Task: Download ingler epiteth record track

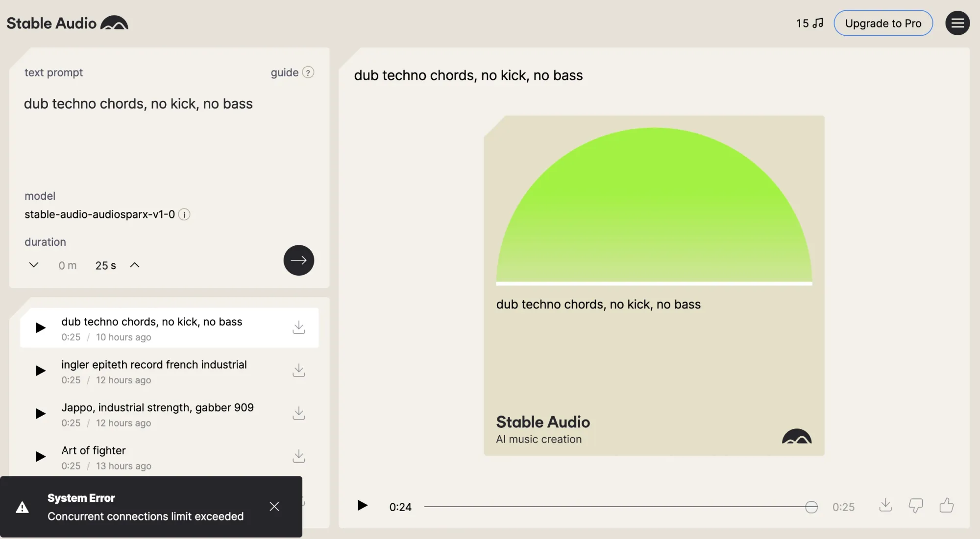Action: click(298, 371)
